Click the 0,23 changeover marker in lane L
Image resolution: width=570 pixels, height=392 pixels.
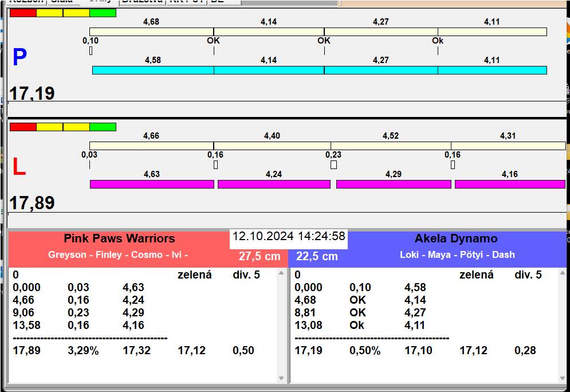333,165
